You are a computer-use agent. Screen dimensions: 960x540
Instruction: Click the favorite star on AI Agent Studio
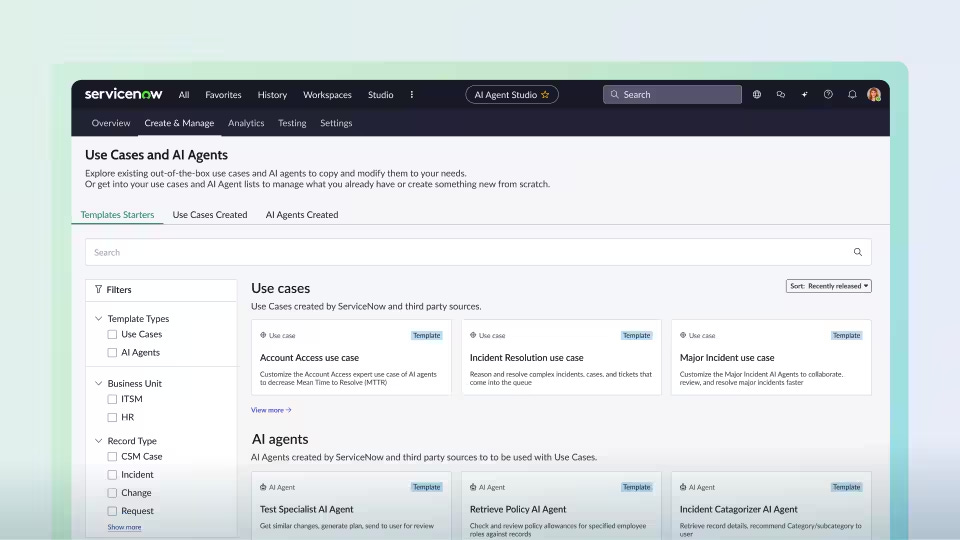545,94
